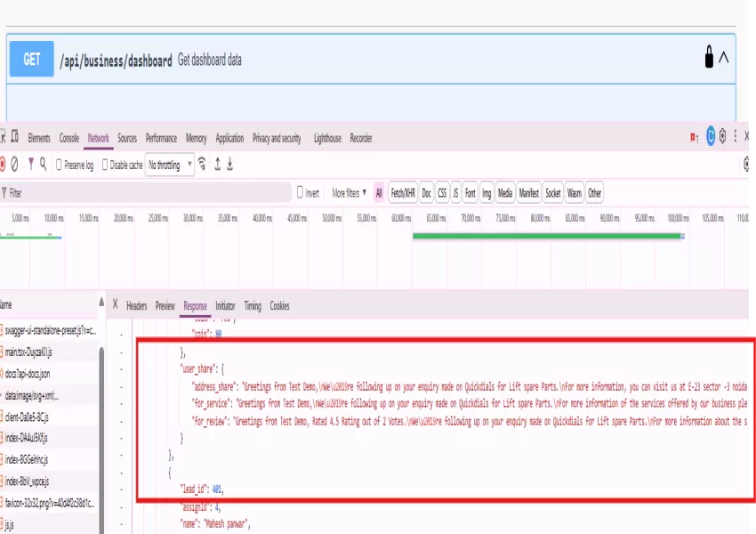The width and height of the screenshot is (756, 534).
Task: Expand the More filters menu
Action: tap(349, 193)
